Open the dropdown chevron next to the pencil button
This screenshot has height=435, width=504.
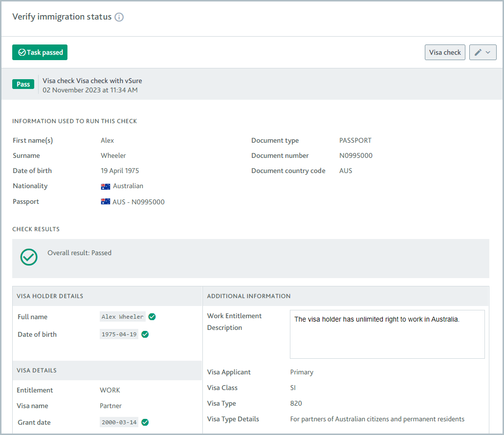click(488, 52)
